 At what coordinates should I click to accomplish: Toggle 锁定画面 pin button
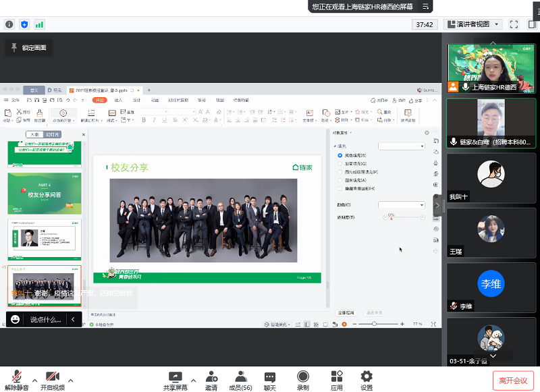[28, 48]
